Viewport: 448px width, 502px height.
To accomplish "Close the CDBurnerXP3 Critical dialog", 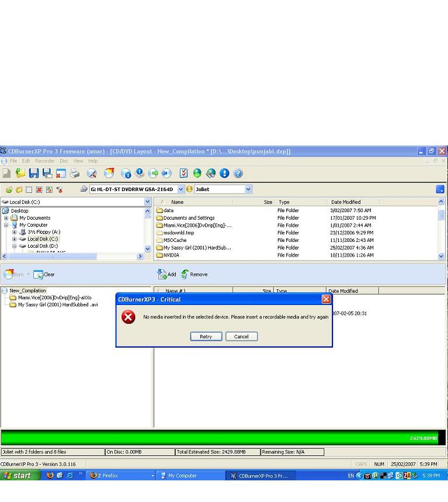I will (x=326, y=299).
